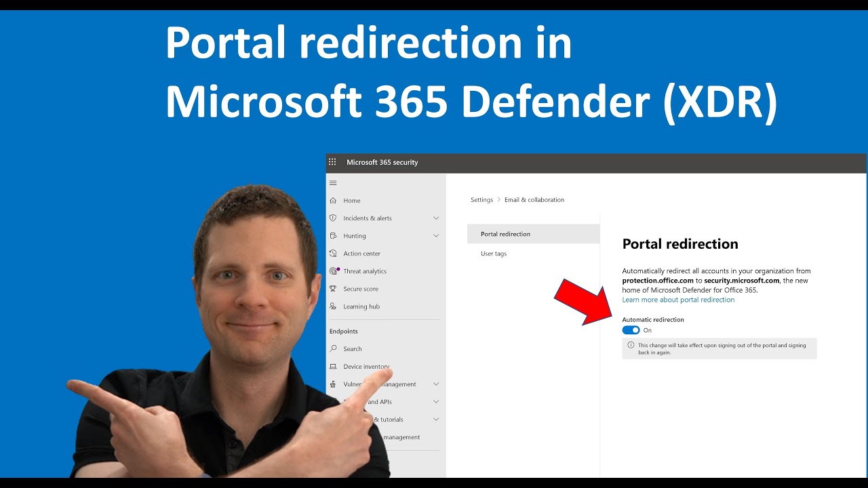868x488 pixels.
Task: Click Email & collaboration breadcrumb
Action: pyautogui.click(x=534, y=200)
